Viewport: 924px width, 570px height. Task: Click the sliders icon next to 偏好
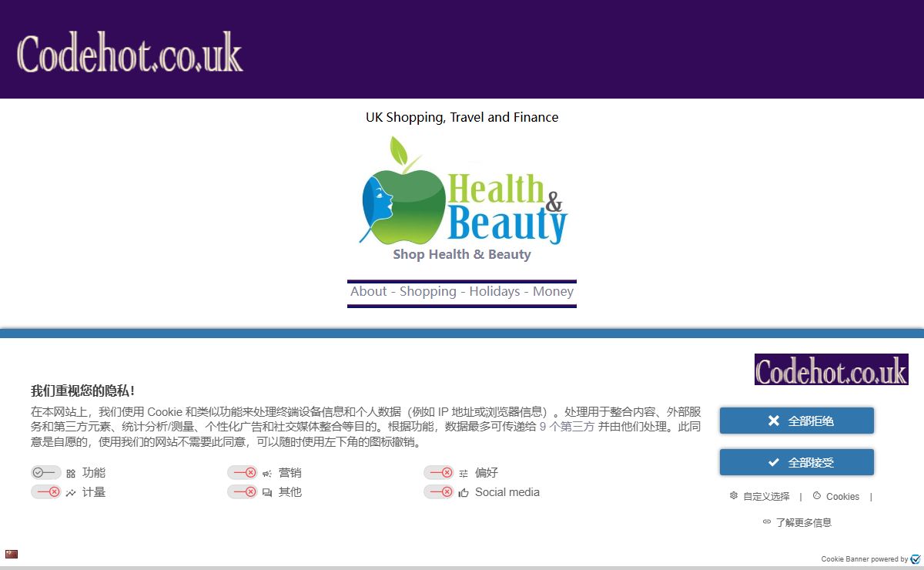[464, 474]
